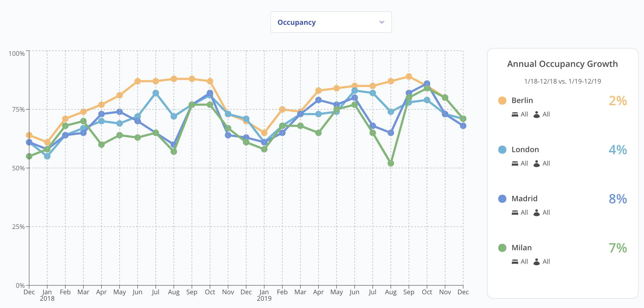The image size is (644, 308).
Task: Click the person icon under Berlin
Action: (x=537, y=114)
